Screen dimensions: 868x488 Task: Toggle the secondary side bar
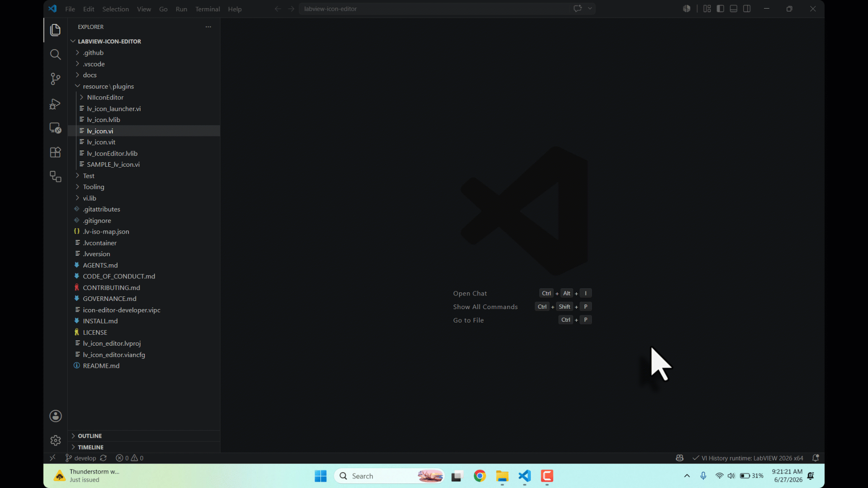(747, 9)
